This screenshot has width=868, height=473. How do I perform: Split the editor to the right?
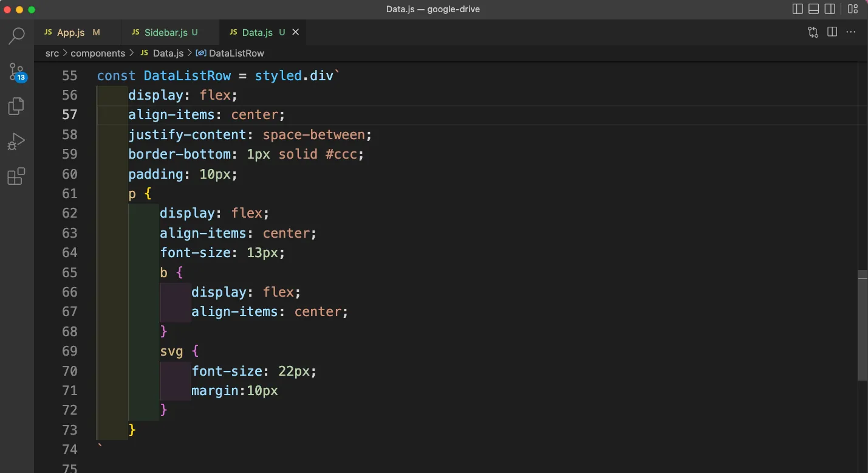(832, 32)
